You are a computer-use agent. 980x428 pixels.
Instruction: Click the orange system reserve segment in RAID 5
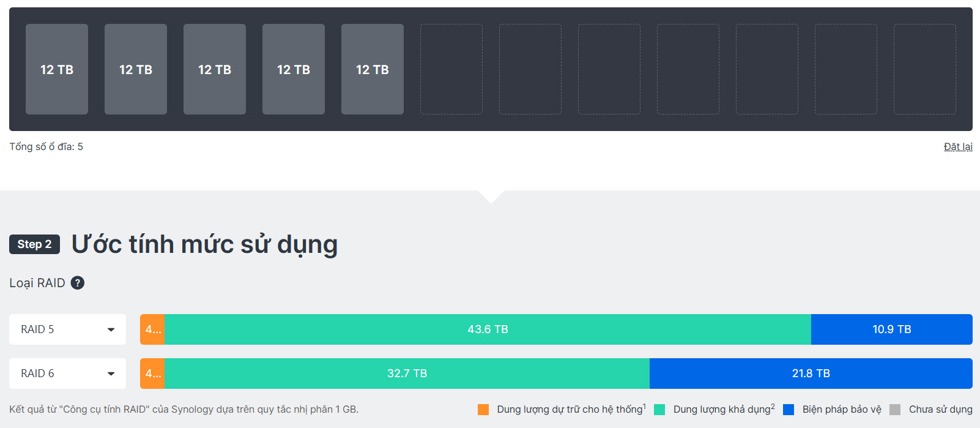coord(153,329)
